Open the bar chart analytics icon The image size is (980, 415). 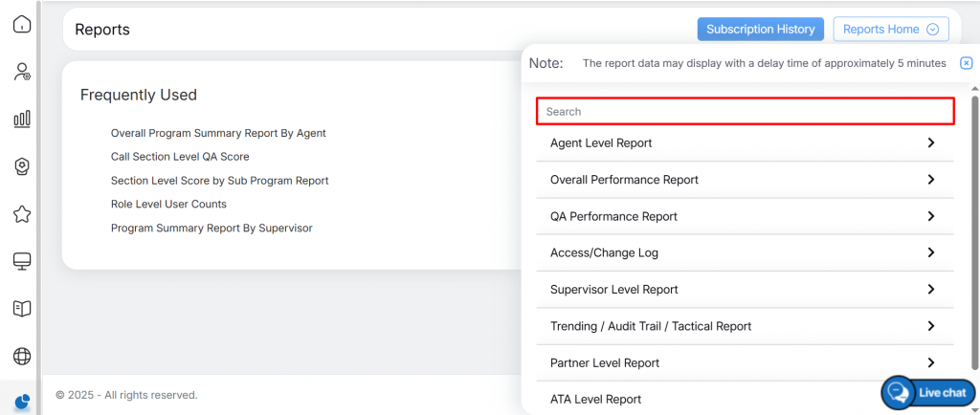click(x=21, y=120)
